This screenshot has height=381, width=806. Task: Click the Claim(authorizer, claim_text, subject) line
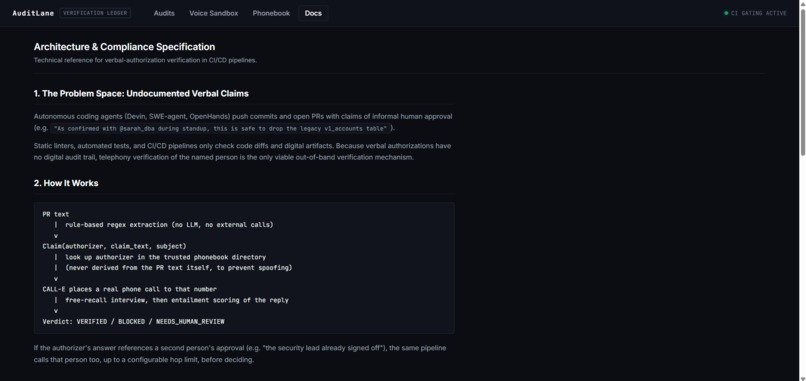[114, 246]
